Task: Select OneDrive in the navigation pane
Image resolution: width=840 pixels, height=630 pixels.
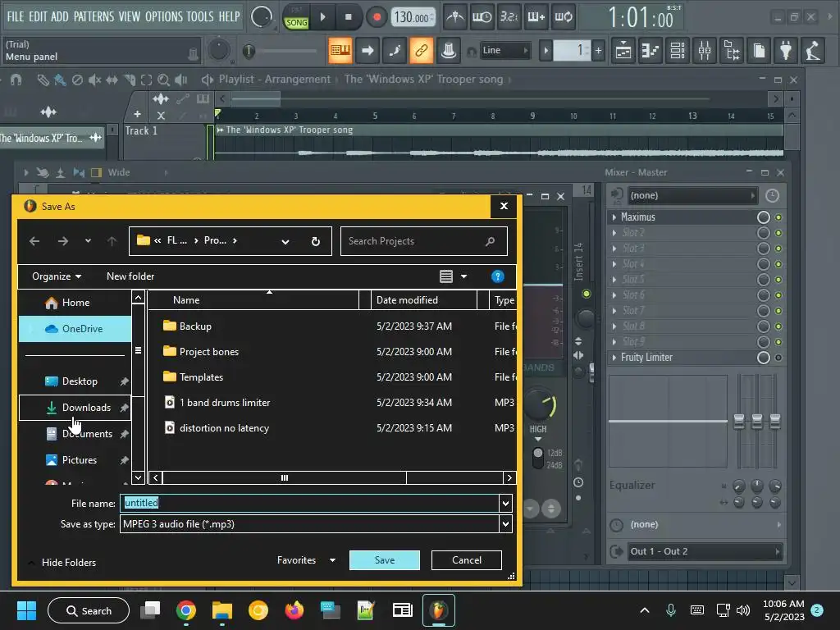Action: (x=75, y=329)
